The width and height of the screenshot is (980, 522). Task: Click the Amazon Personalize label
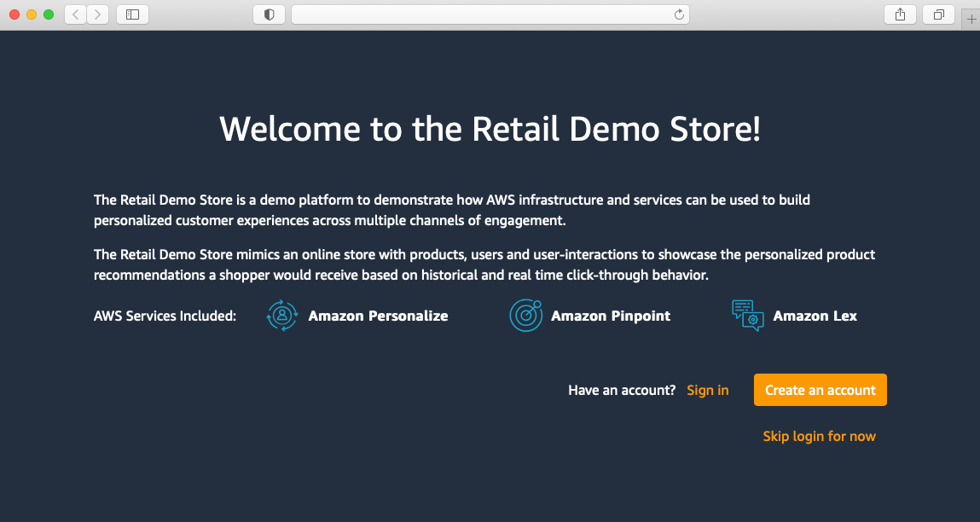point(378,316)
